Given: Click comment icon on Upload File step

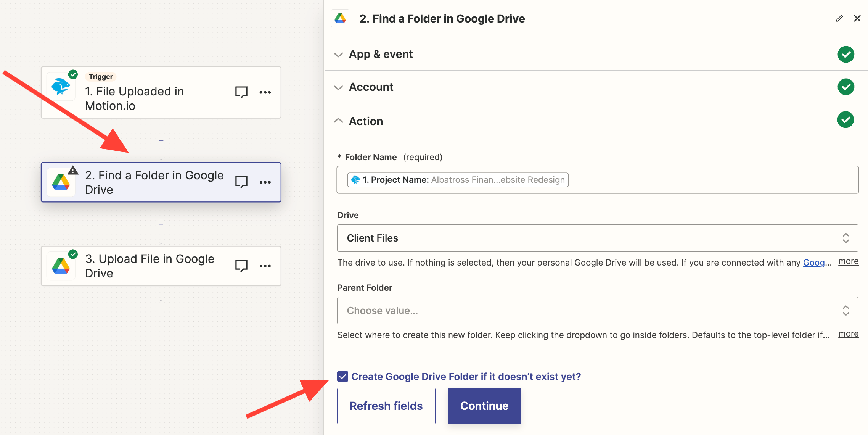Looking at the screenshot, I should (241, 266).
